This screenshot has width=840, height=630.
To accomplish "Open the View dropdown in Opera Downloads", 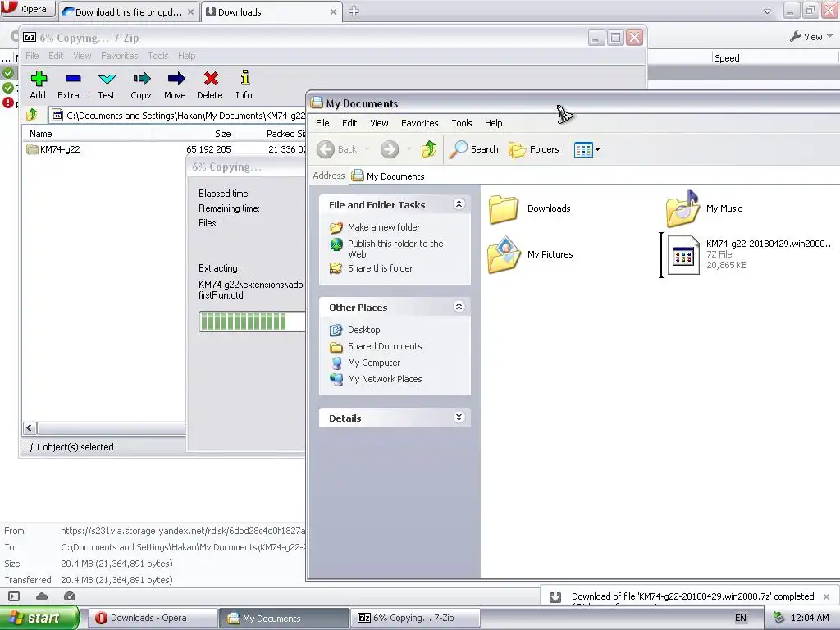I will coord(811,37).
